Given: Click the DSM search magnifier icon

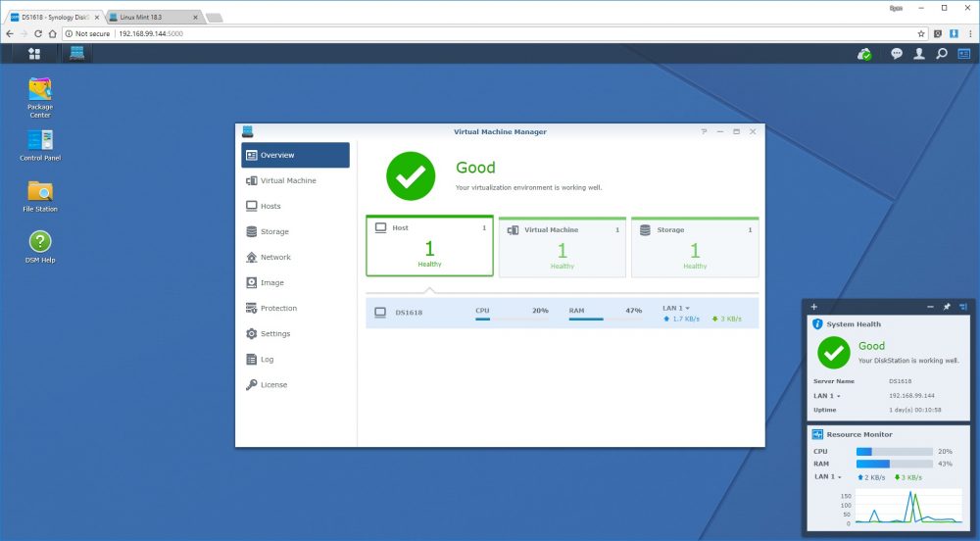Looking at the screenshot, I should coord(941,54).
